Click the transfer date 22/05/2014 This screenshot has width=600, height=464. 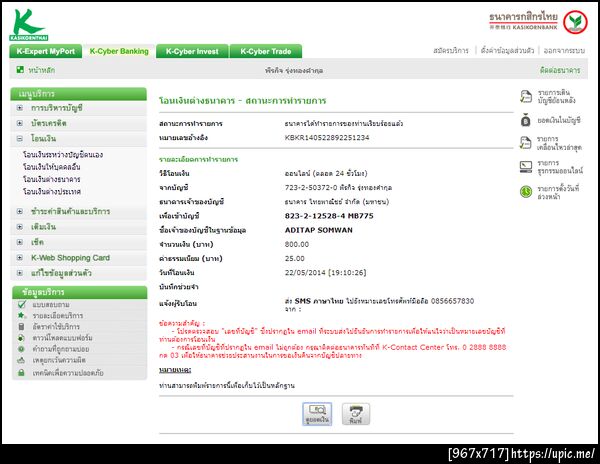[304, 273]
